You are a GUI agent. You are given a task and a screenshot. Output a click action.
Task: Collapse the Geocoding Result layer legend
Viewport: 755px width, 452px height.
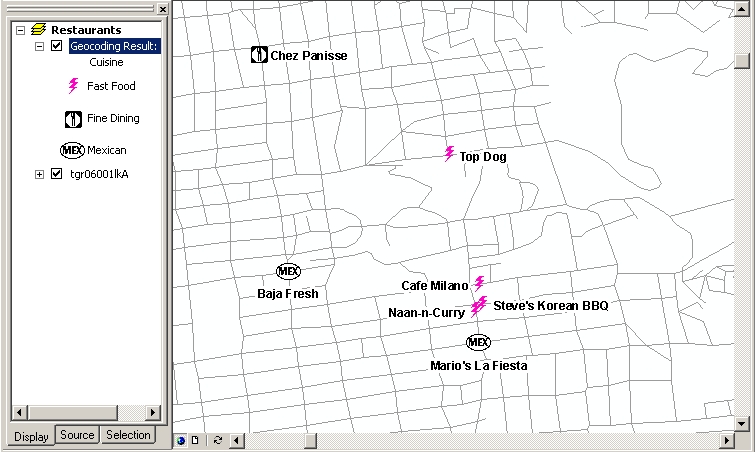pos(39,46)
